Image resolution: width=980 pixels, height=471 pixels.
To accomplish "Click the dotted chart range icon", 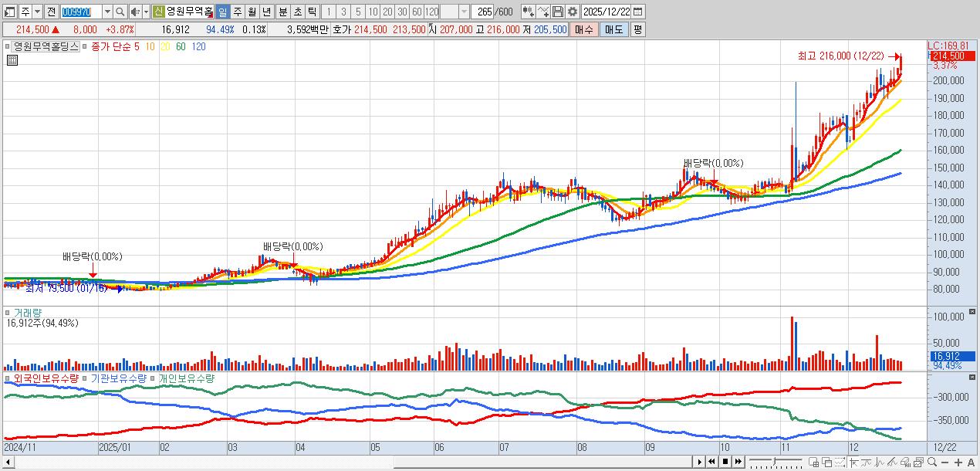I will (x=840, y=462).
